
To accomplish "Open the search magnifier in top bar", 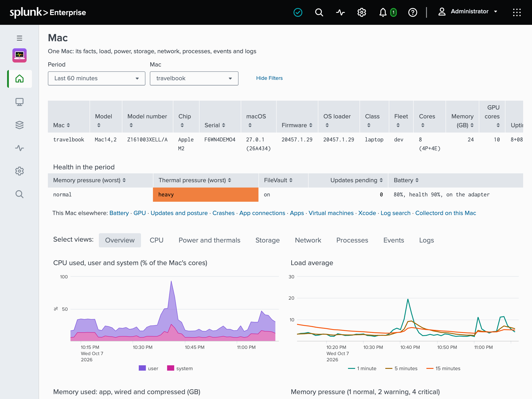I will click(x=319, y=12).
